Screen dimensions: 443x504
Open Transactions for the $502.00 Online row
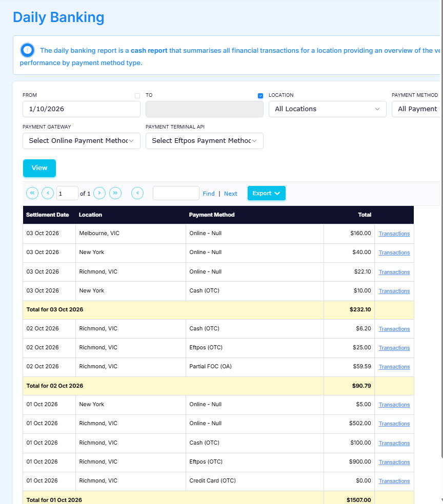point(394,424)
